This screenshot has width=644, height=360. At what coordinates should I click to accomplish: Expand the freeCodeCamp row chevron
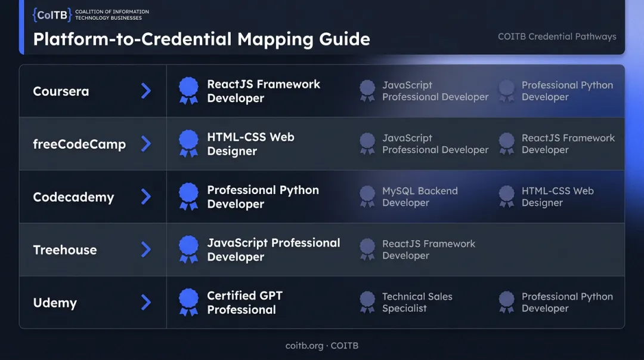point(146,144)
